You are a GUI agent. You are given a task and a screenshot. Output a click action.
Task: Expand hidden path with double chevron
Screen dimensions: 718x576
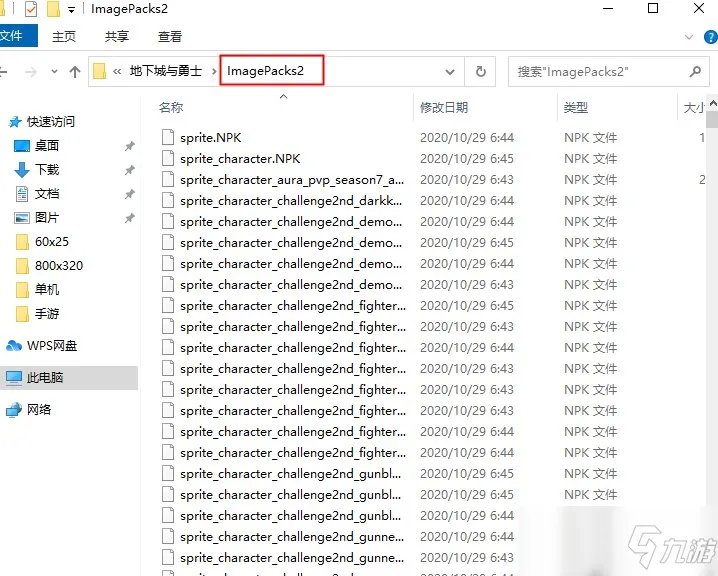117,71
